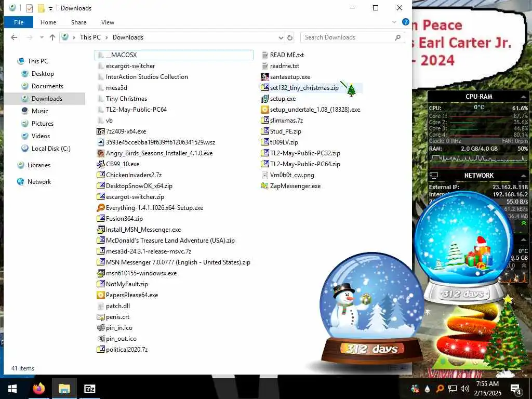Select the santasetup.exe icon
Image resolution: width=532 pixels, height=399 pixels.
click(x=265, y=77)
